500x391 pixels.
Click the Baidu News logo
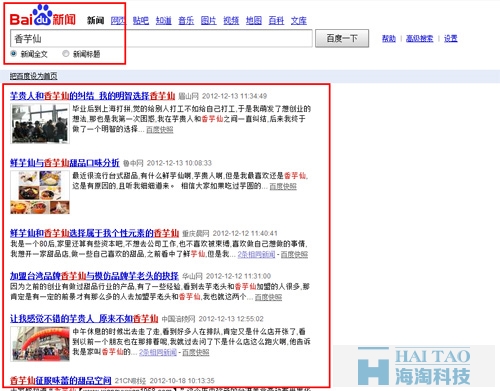pyautogui.click(x=43, y=16)
